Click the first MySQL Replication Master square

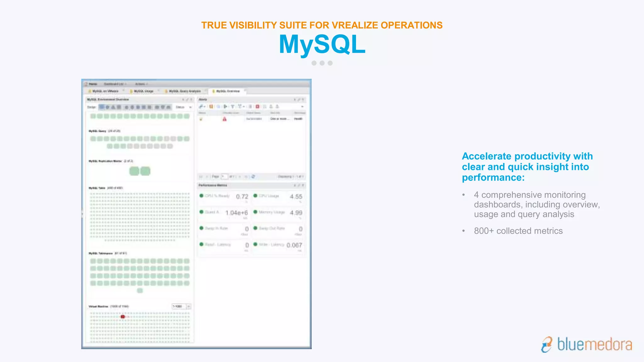point(134,171)
